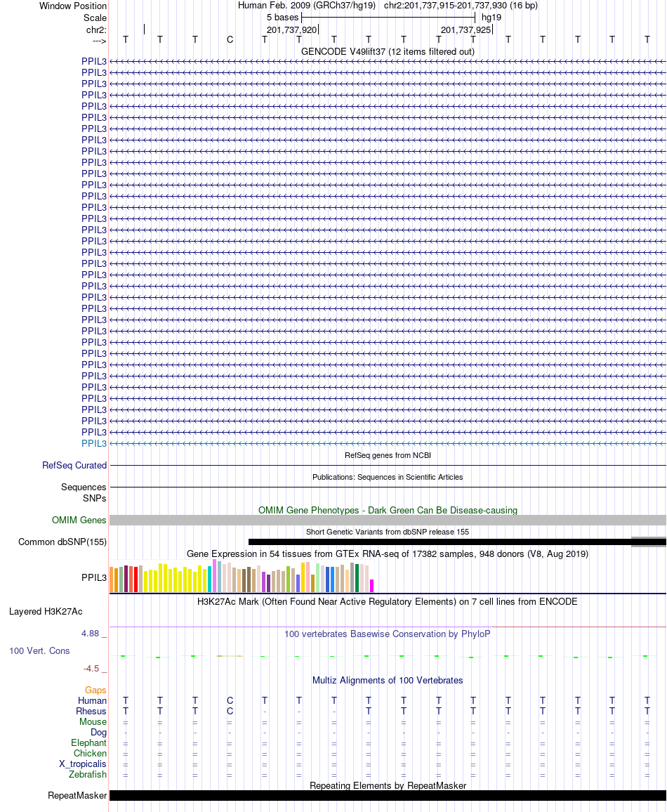Click the 4.88 PhyloP upper scale value
Viewport: 667px width, 812px height.
tap(90, 633)
